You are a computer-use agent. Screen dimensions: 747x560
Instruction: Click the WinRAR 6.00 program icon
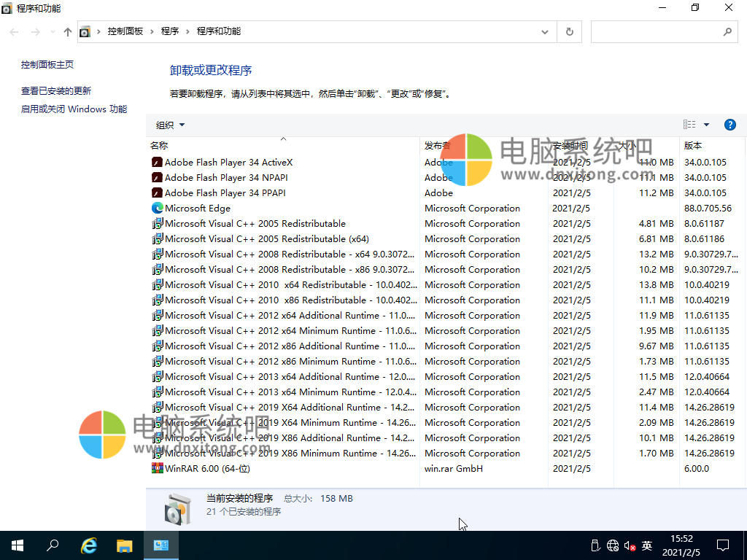(157, 468)
